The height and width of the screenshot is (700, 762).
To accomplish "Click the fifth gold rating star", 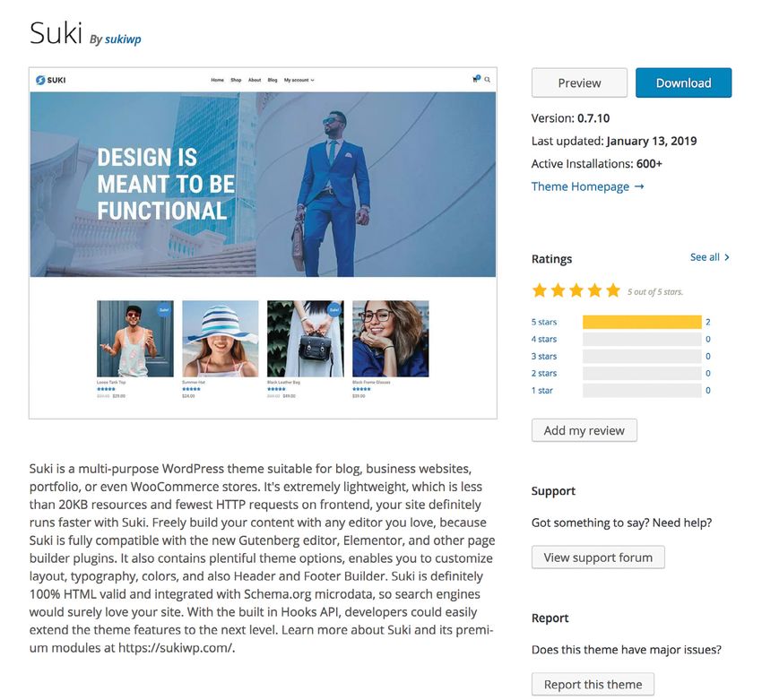I will [613, 290].
